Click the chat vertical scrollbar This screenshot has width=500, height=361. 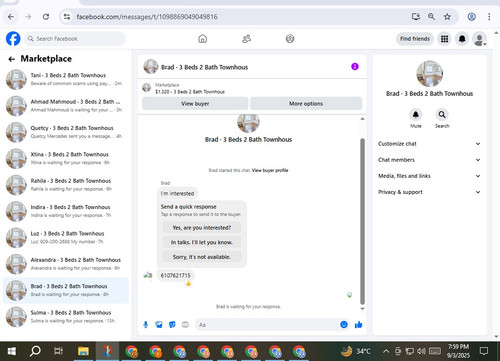click(x=362, y=221)
